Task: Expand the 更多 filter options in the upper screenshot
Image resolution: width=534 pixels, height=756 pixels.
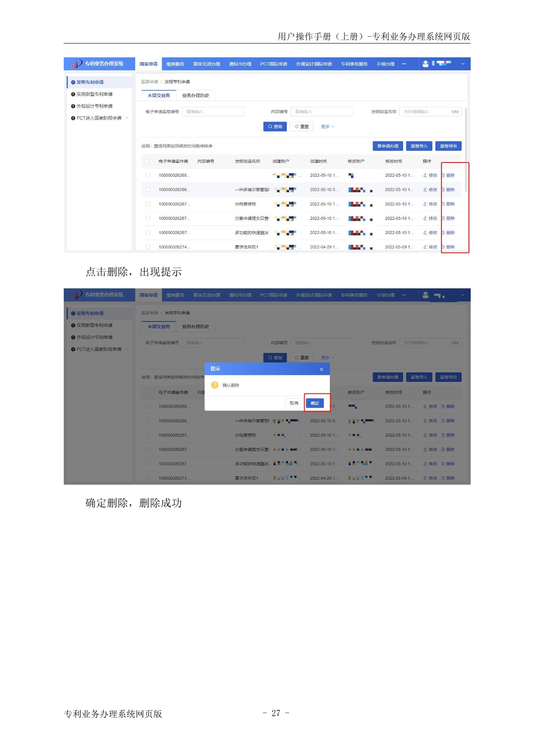Action: [x=327, y=127]
